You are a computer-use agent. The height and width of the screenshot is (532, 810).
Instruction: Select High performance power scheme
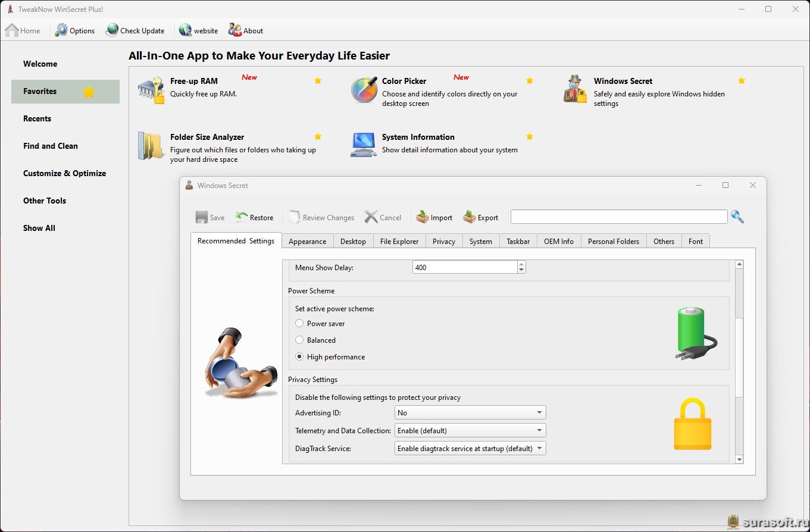point(299,357)
